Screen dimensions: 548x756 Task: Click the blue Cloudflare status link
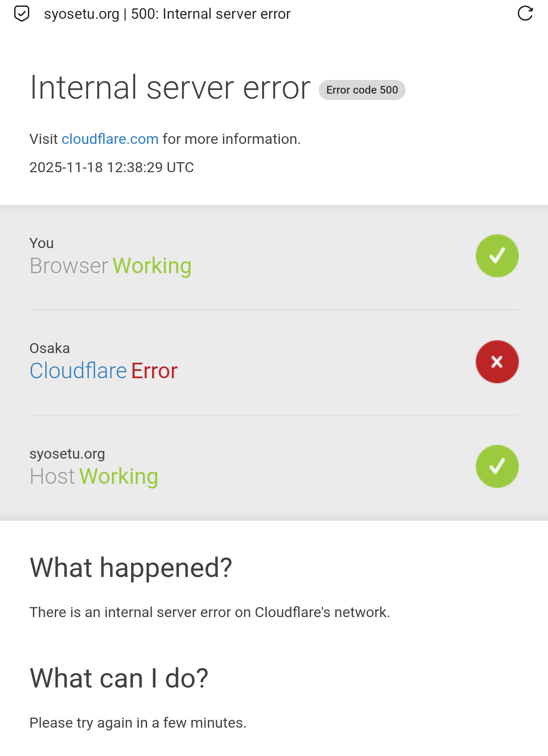coord(78,370)
